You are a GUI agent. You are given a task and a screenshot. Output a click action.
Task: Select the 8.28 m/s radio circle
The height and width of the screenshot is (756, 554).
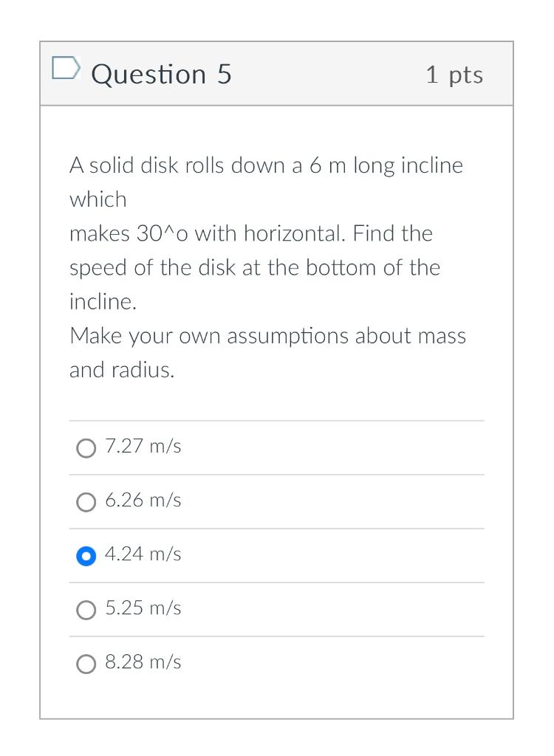86,664
